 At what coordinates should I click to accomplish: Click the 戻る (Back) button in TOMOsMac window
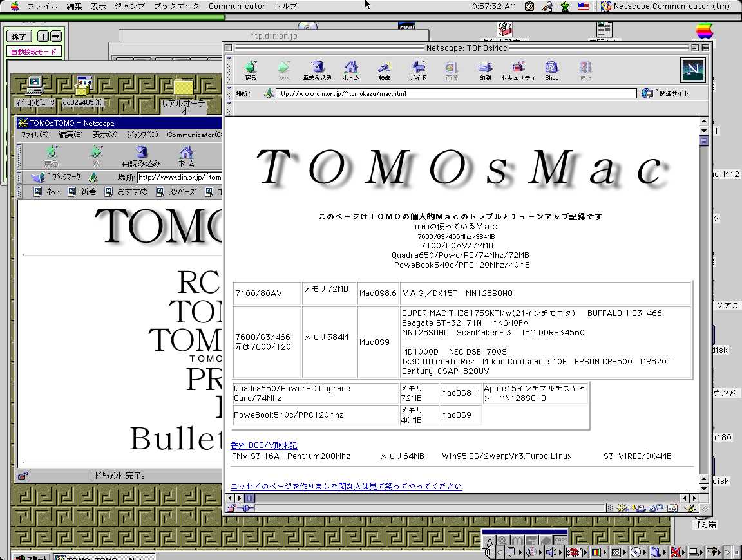click(x=251, y=70)
